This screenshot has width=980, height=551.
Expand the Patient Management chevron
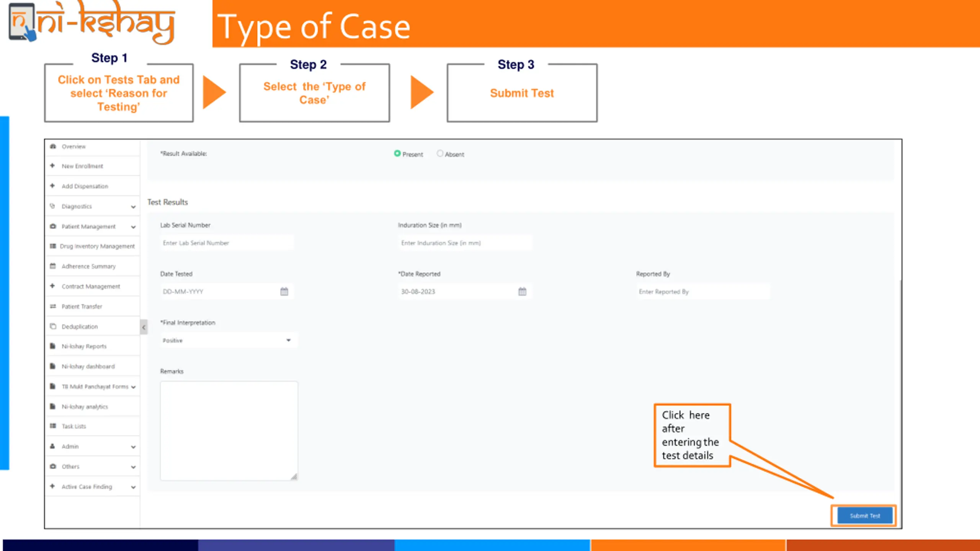(133, 227)
